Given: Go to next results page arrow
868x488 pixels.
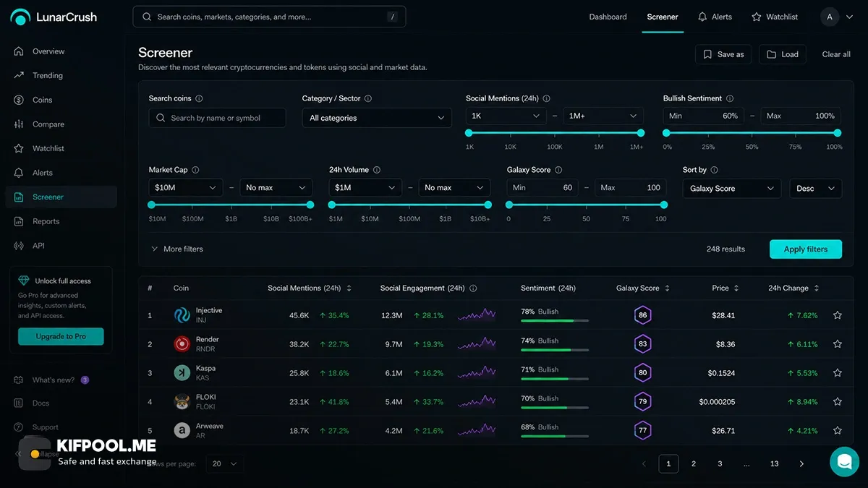Looking at the screenshot, I should click(x=801, y=464).
